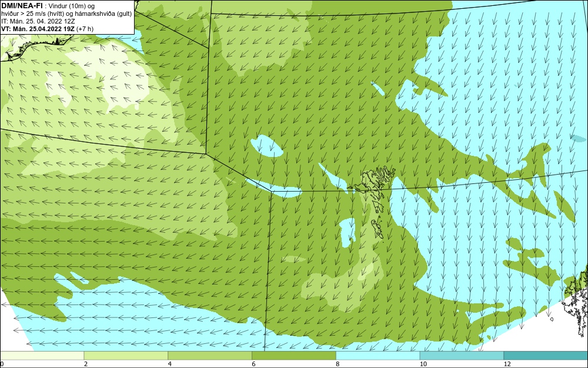Click the legend tick label '8'
The width and height of the screenshot is (588, 368).
coord(338,364)
